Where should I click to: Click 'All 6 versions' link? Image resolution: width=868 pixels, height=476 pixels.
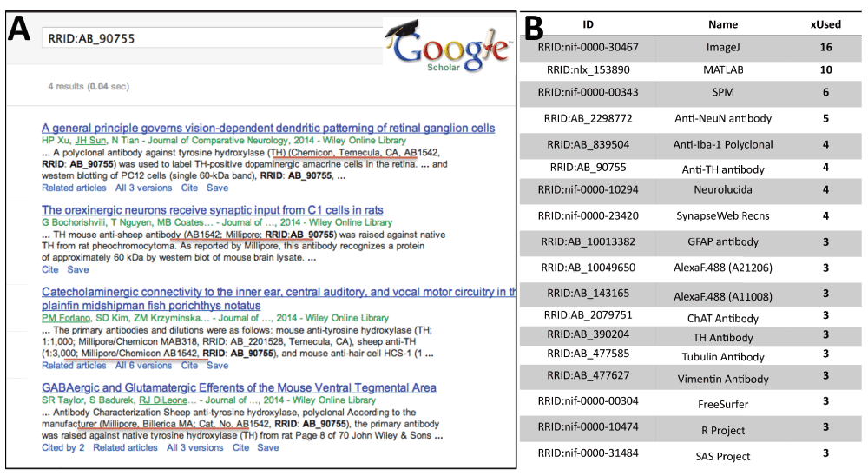coord(143,366)
